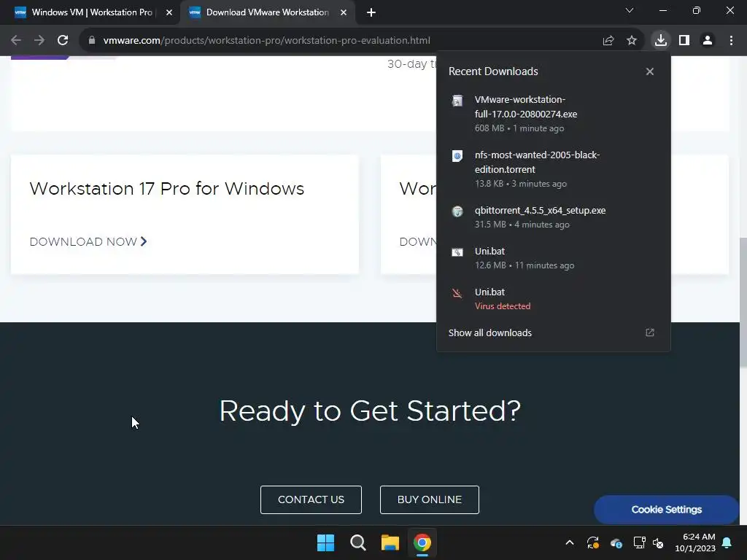Open the clock and date panel
747x560 pixels.
point(695,542)
